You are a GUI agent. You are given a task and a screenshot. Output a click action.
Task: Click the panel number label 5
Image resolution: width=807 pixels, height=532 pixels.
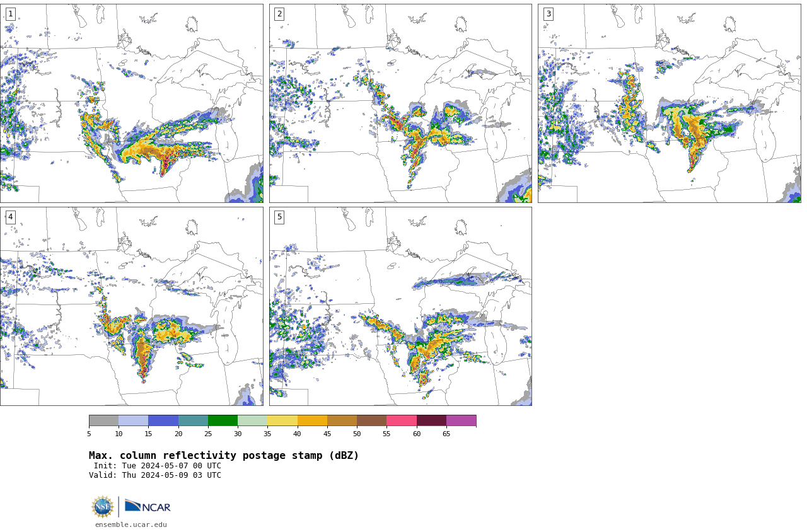coord(279,217)
